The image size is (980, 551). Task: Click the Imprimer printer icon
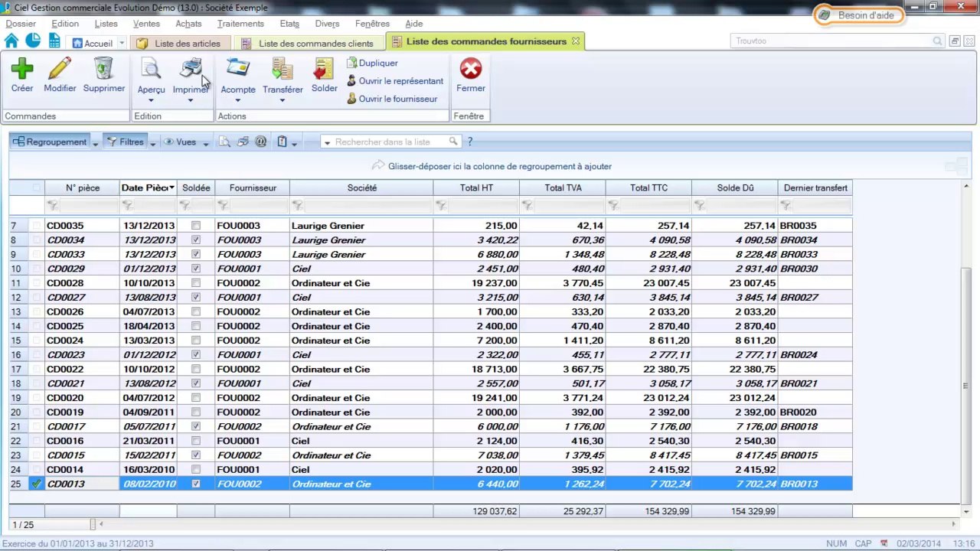click(191, 69)
